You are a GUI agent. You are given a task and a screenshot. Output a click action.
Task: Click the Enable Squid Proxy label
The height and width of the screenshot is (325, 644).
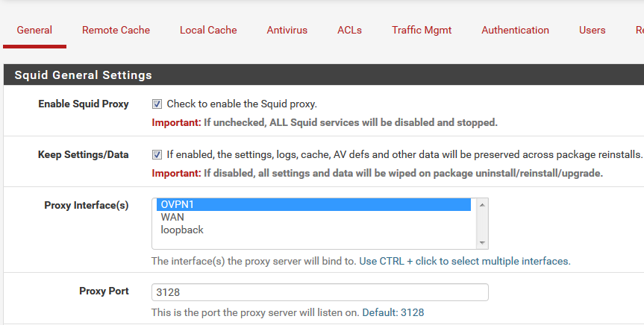[84, 104]
